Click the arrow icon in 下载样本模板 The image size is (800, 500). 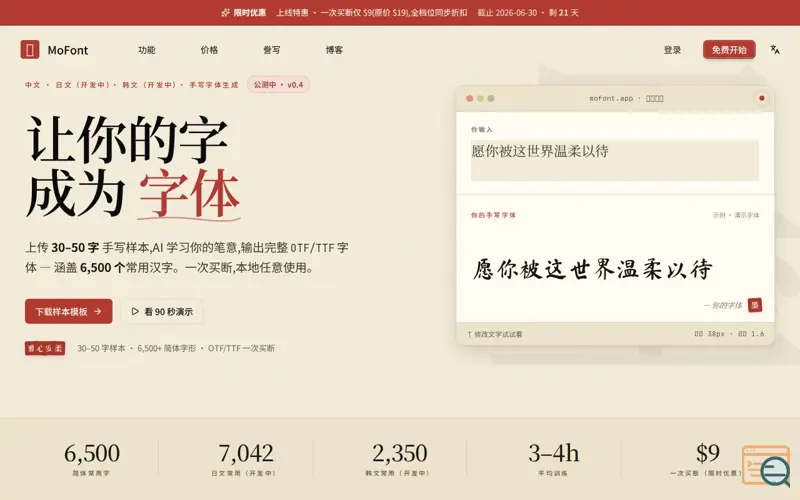[x=97, y=311]
